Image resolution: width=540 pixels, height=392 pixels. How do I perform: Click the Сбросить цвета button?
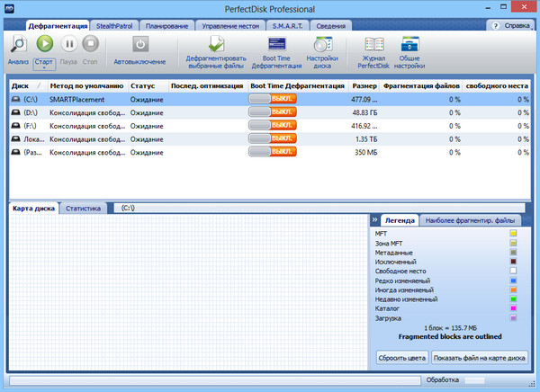400,357
